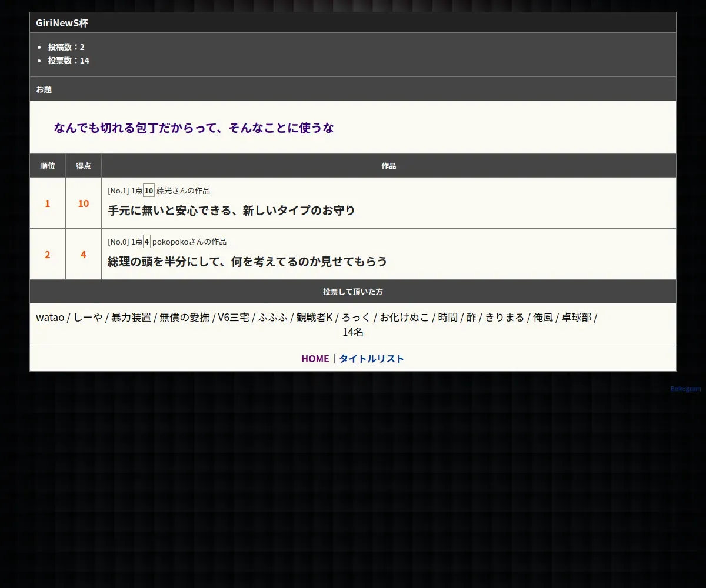706x588 pixels.
Task: Click the 順位 column header
Action: (48, 166)
